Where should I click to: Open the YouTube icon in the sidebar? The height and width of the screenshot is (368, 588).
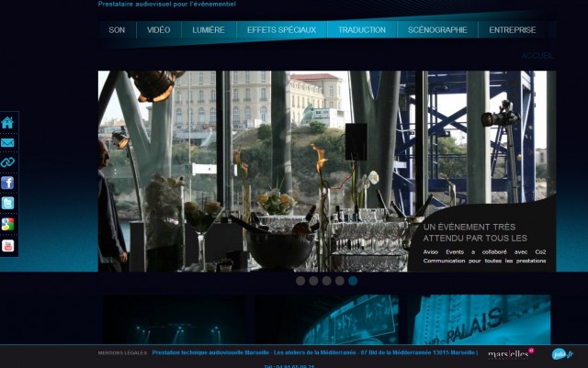(7, 246)
